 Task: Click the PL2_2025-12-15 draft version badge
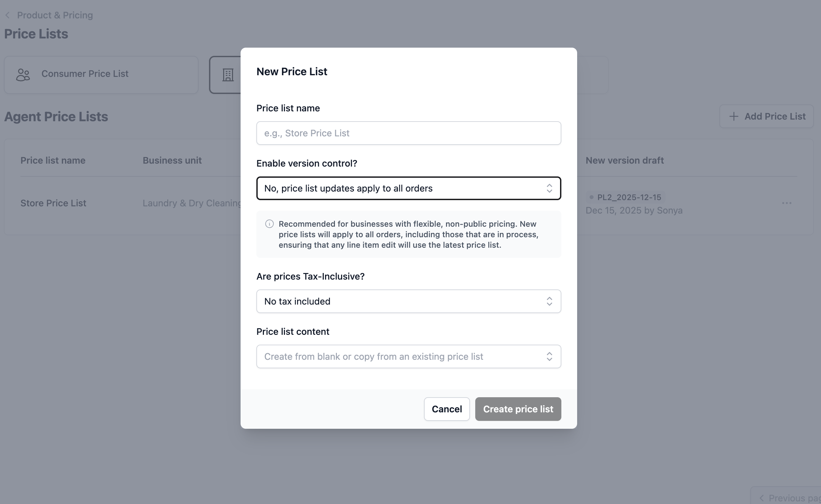pos(625,197)
